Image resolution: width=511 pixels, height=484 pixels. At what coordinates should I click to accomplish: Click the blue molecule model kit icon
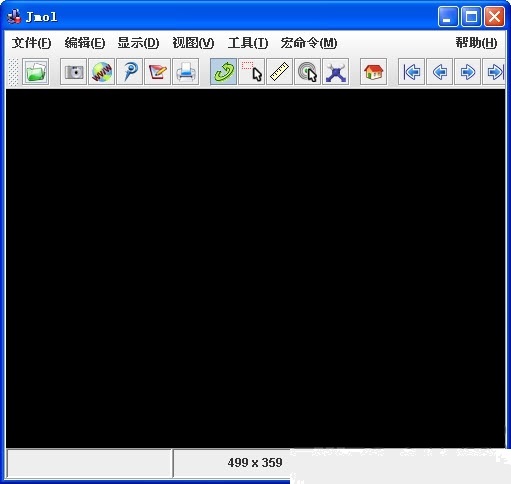(336, 72)
